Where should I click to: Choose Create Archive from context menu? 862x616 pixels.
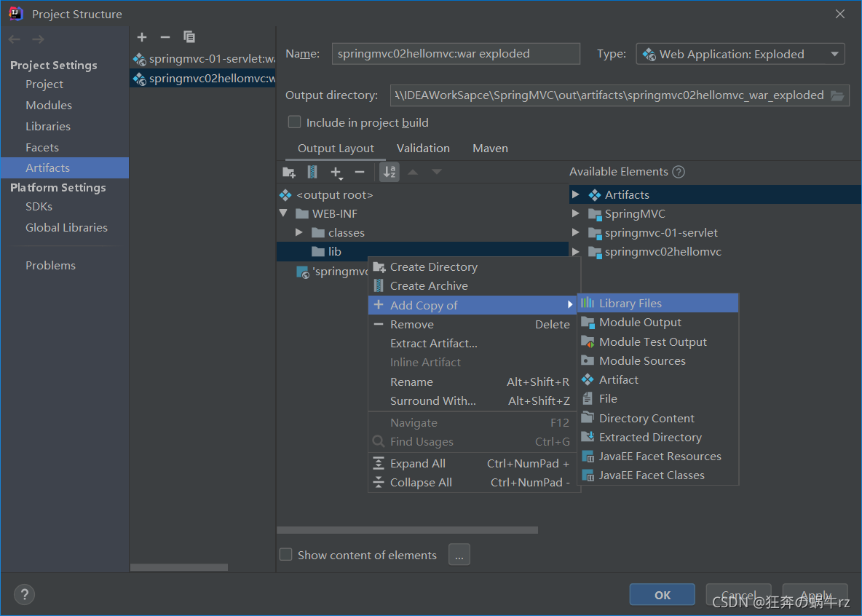click(474, 286)
